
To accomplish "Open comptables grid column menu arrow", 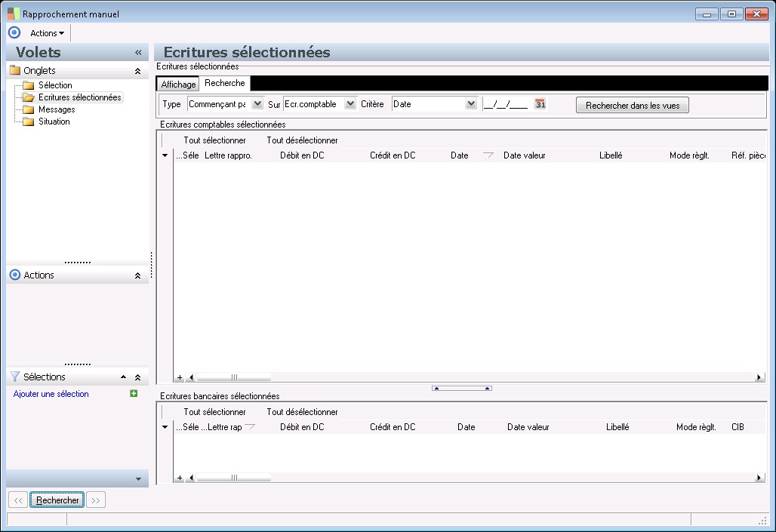I will pyautogui.click(x=165, y=155).
